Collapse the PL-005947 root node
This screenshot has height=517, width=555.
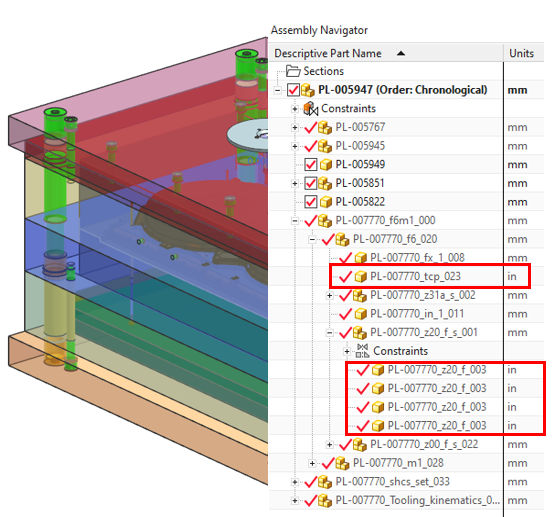pos(278,91)
